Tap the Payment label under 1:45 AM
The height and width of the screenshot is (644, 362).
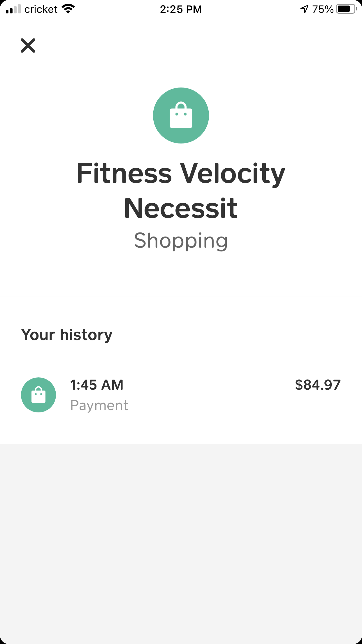99,405
